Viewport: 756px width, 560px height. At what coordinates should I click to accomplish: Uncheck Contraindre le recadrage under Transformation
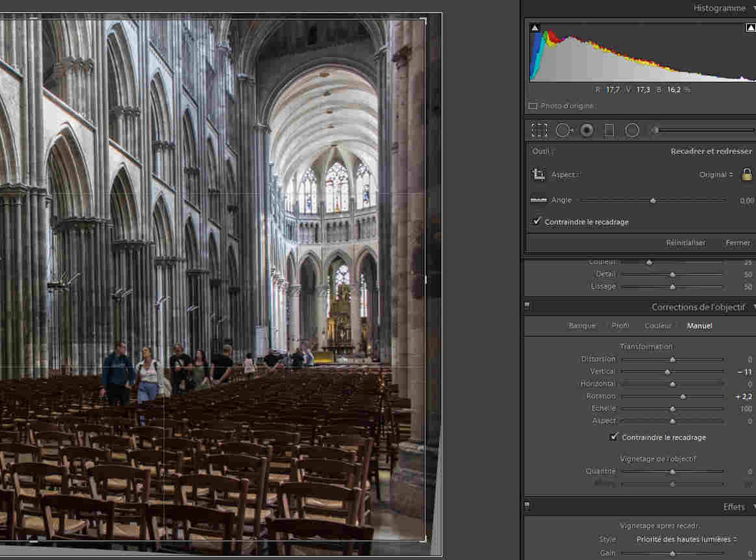(613, 437)
